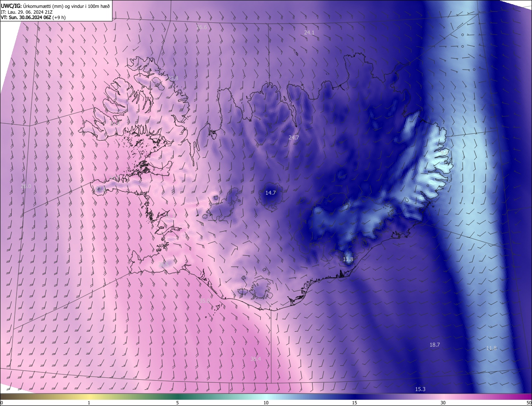Click the colorbar tick labeled 10

[x=266, y=403]
